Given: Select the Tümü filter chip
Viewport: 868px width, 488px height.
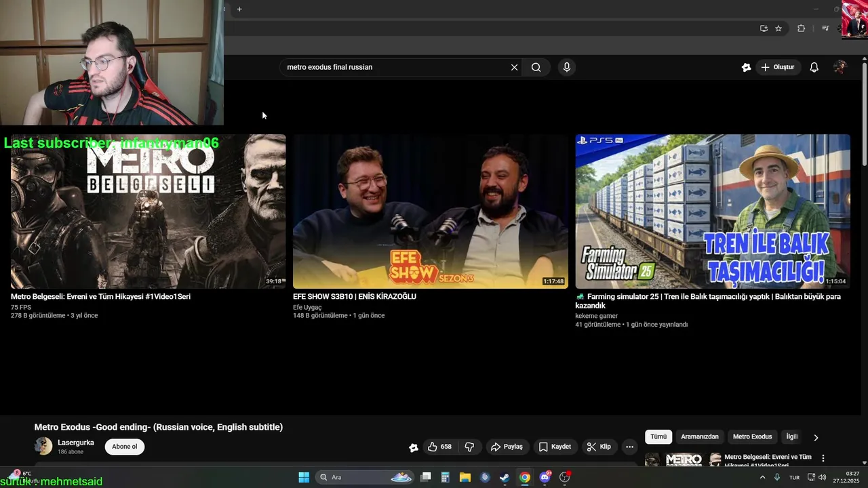Looking at the screenshot, I should point(658,436).
